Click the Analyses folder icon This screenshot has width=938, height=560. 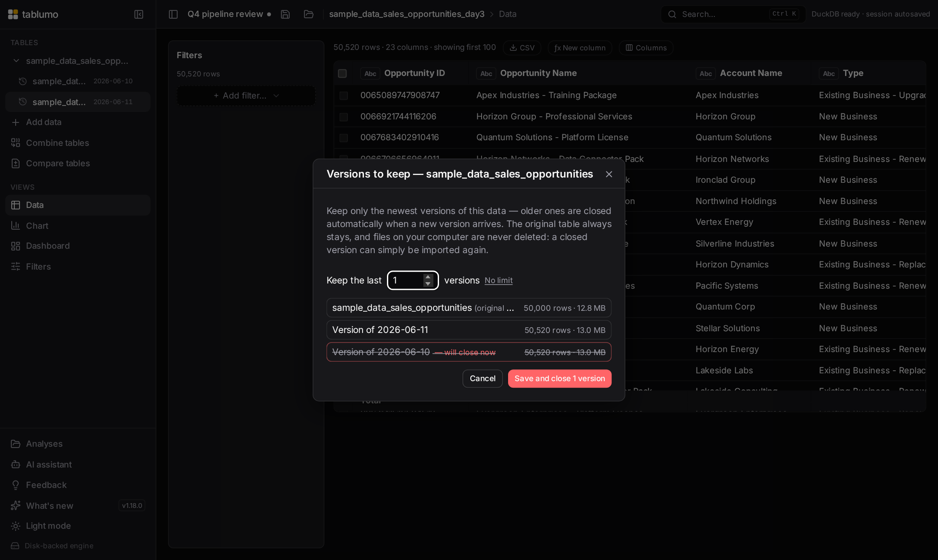[x=16, y=444]
